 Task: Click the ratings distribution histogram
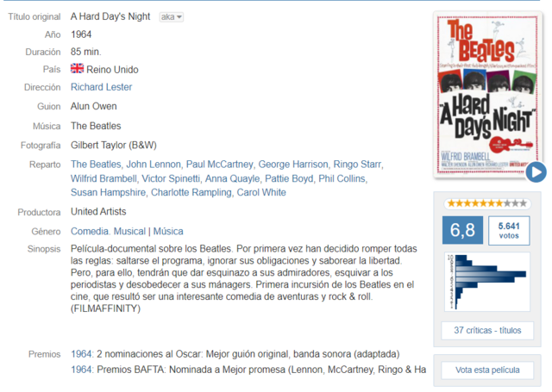coord(487,282)
